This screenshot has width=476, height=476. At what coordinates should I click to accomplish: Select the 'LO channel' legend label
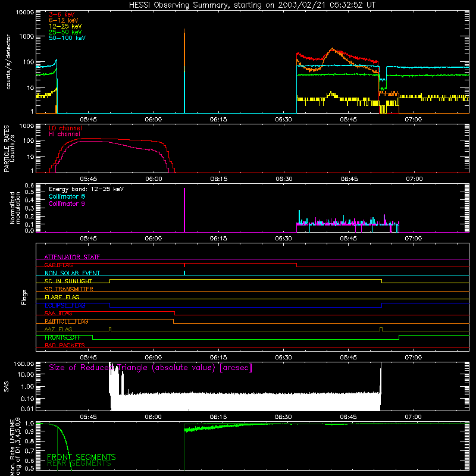tap(65, 128)
